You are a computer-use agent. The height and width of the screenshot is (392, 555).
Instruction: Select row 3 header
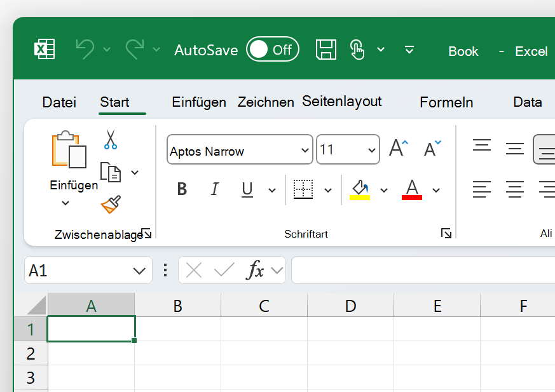click(31, 377)
